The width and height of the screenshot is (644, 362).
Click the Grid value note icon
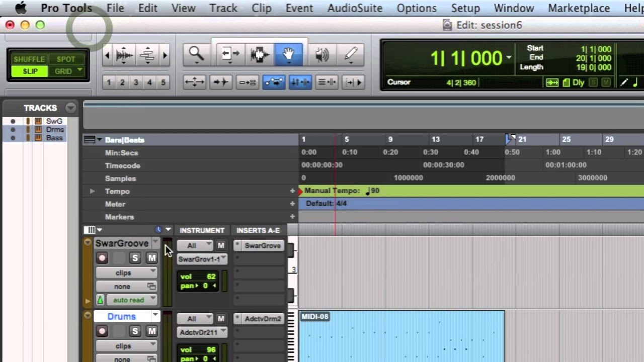pyautogui.click(x=635, y=82)
